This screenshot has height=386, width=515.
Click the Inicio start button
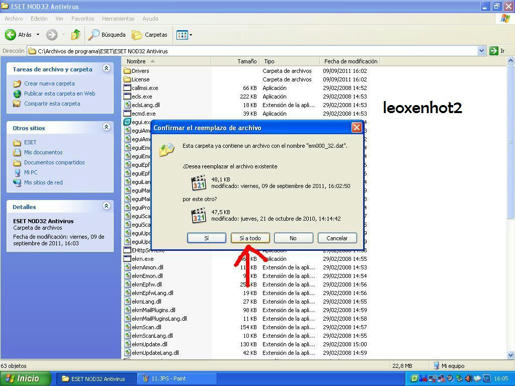click(x=25, y=379)
